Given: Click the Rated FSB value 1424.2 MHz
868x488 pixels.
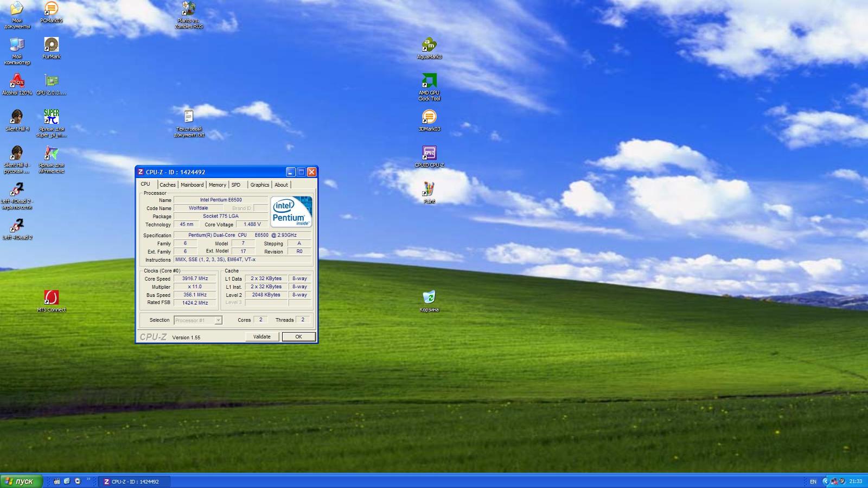Looking at the screenshot, I should coord(195,303).
